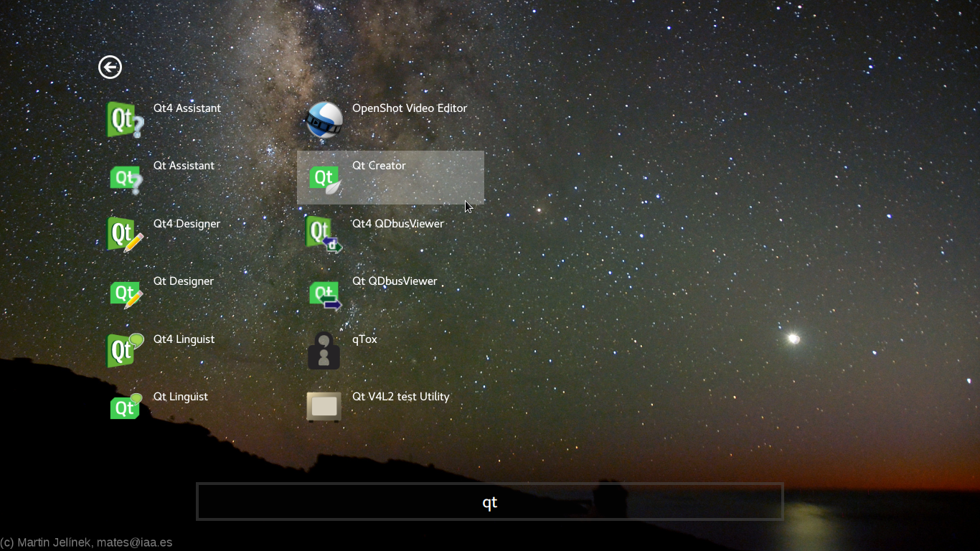The image size is (980, 551).
Task: Click the Qt V4L2 test Utility icon
Action: click(x=324, y=407)
